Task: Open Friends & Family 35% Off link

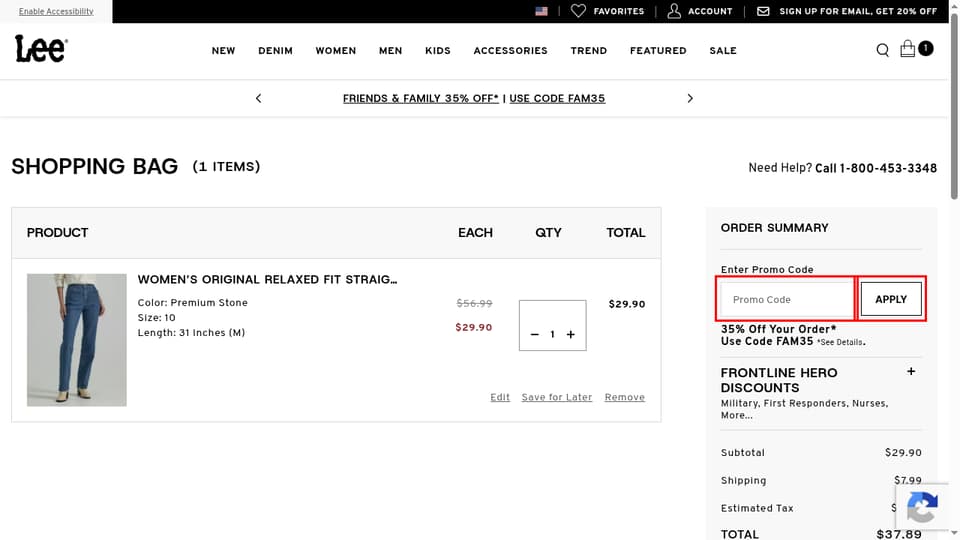Action: [x=421, y=99]
